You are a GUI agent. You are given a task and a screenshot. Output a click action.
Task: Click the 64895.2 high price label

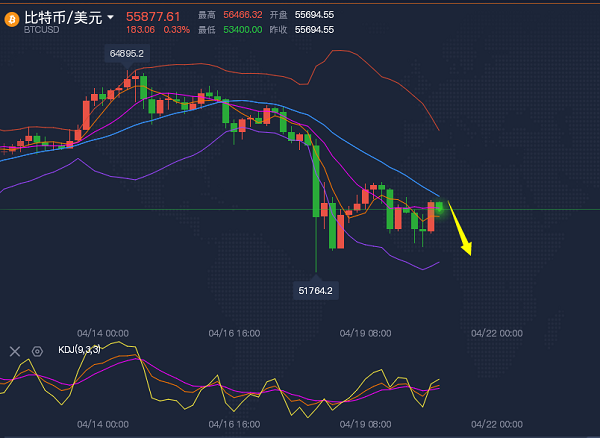(x=126, y=53)
